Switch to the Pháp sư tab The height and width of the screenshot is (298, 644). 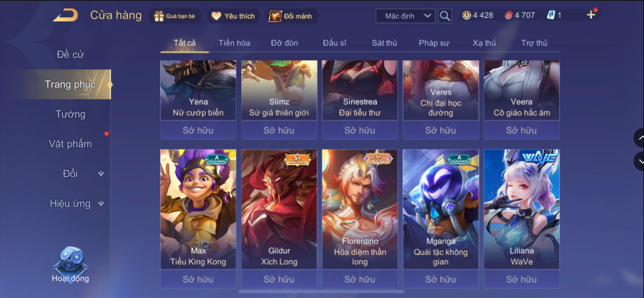434,43
